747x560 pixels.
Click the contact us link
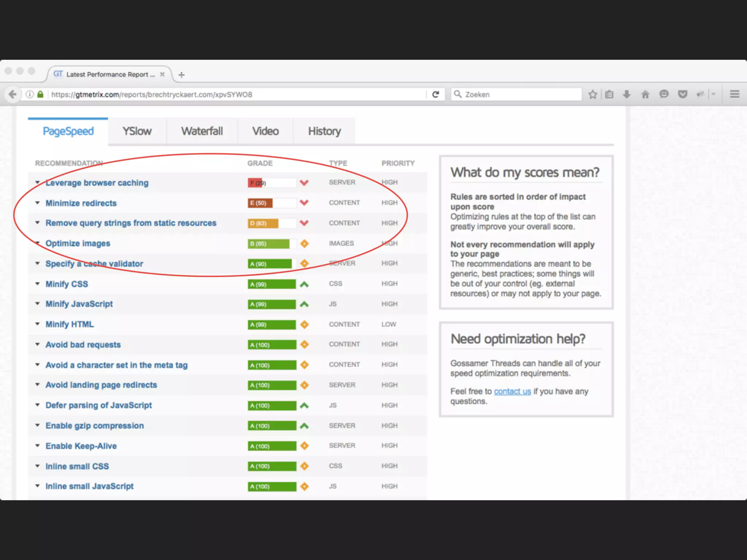tap(512, 391)
